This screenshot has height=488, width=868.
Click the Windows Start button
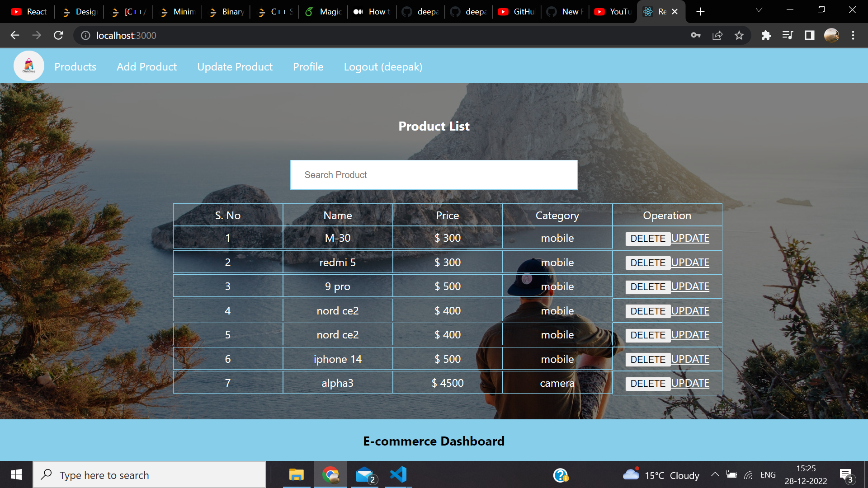click(16, 474)
